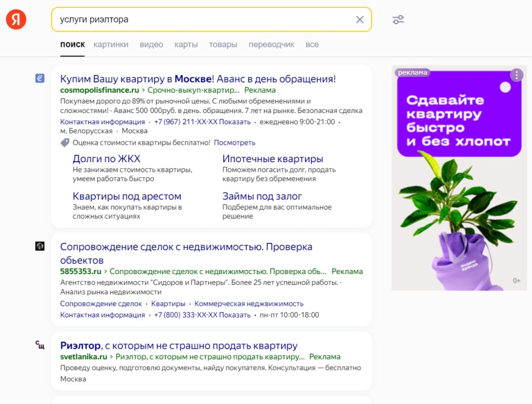
Task: Switch to the 'видео' tab
Action: 152,45
